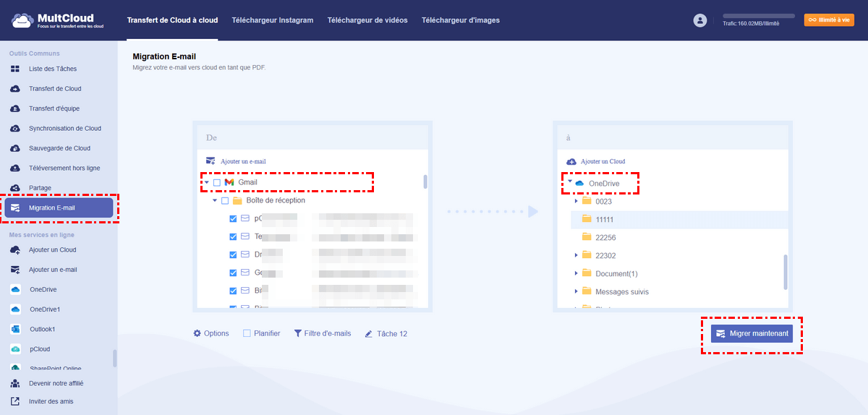Click the Synchronisation de Cloud sidebar icon
Screen dimensions: 868x415
click(15, 129)
